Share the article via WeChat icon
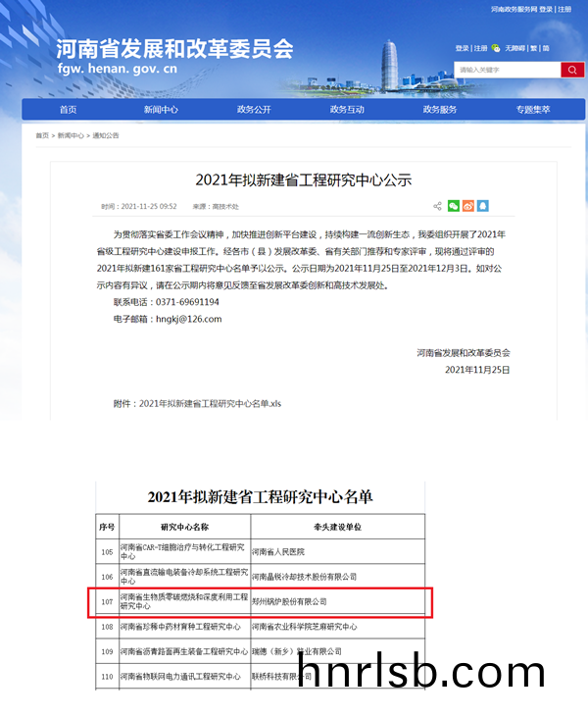Screen dimensions: 588x716 [x=454, y=206]
